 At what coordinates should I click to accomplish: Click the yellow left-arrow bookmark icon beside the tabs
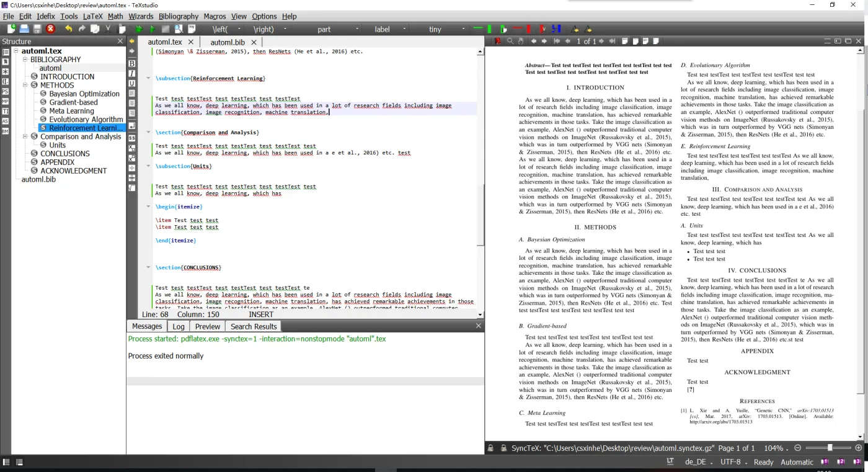131,41
